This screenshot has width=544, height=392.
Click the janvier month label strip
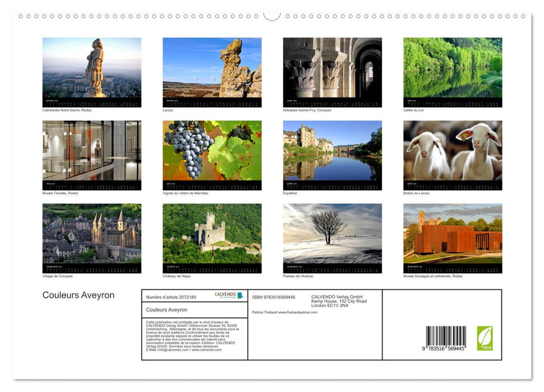(x=91, y=103)
